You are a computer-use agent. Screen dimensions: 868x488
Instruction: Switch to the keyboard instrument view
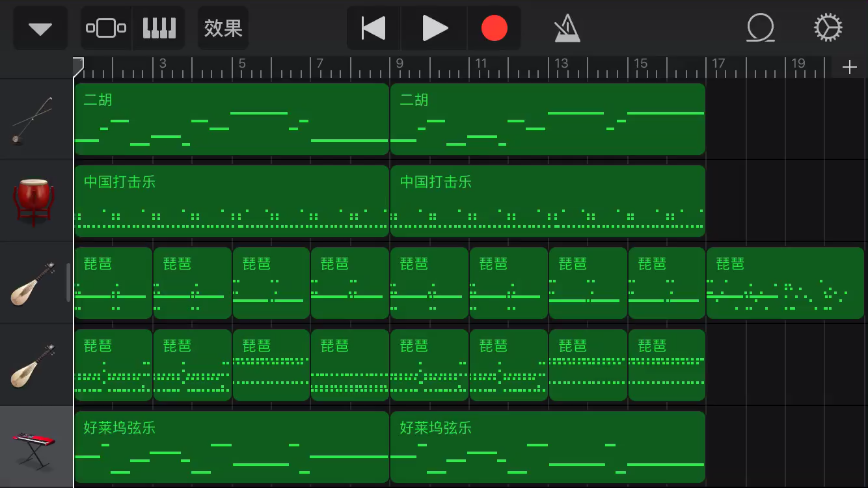[x=159, y=29]
